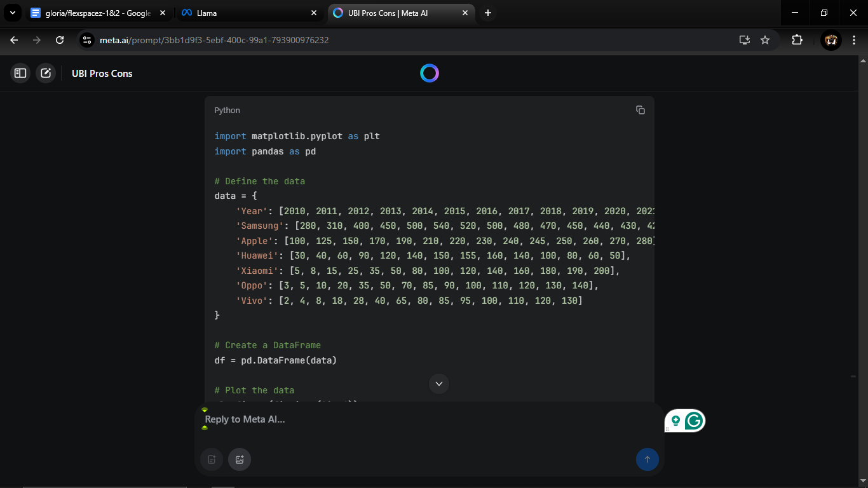Screen dimensions: 868x488
Task: Click the '# Define the data' comment
Action: [x=260, y=181]
